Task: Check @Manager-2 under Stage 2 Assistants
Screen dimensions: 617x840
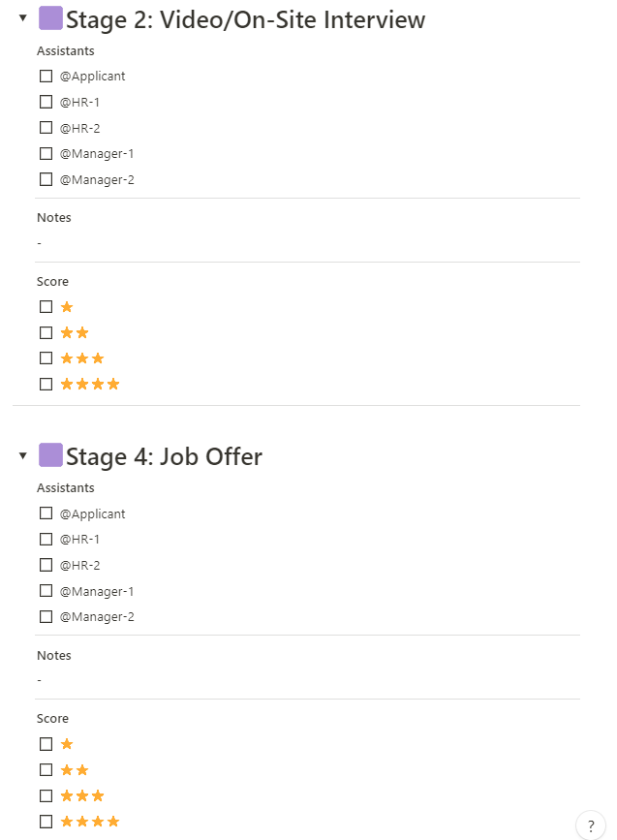Action: tap(46, 179)
